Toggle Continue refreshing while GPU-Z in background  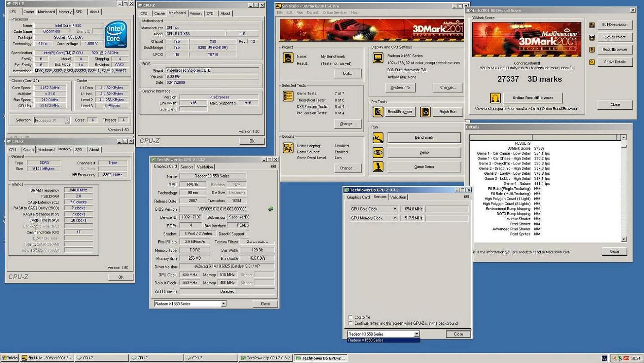coord(350,323)
